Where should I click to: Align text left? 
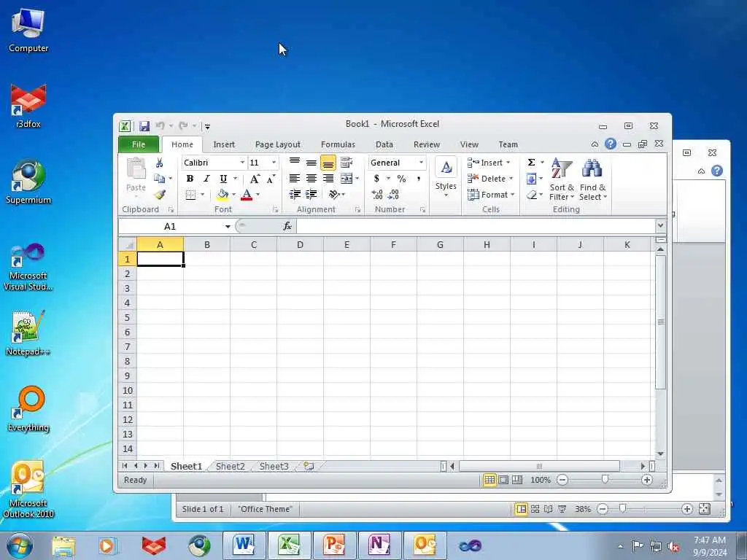(295, 179)
